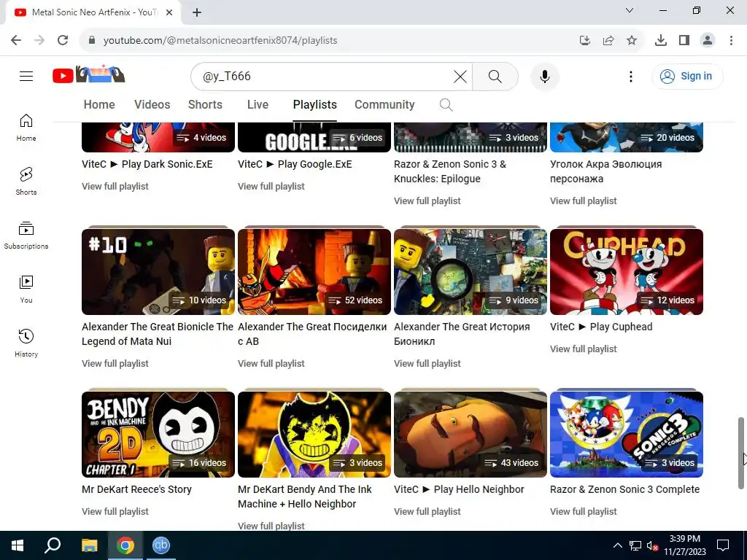View full playlist for Mr DeKart Reece's Story

click(115, 511)
